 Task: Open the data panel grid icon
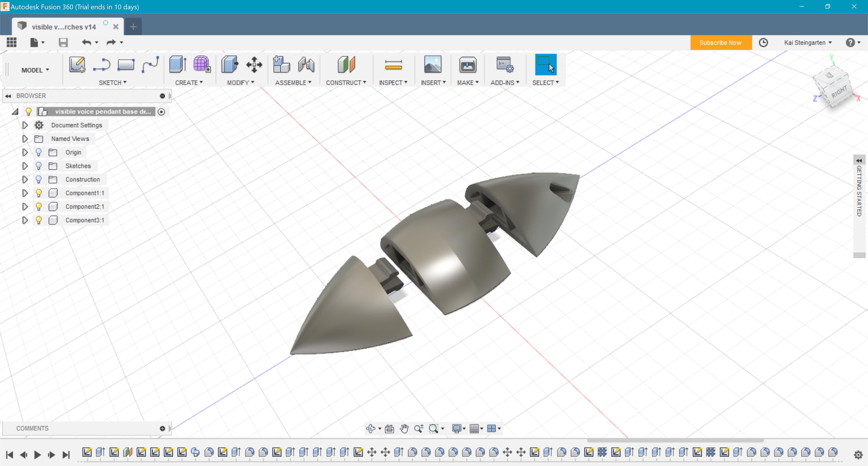[x=12, y=43]
